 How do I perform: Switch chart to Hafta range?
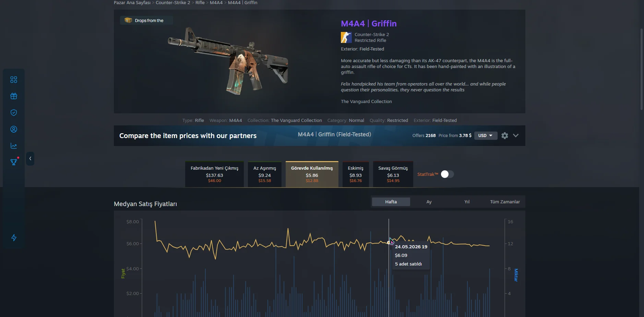[x=391, y=202]
